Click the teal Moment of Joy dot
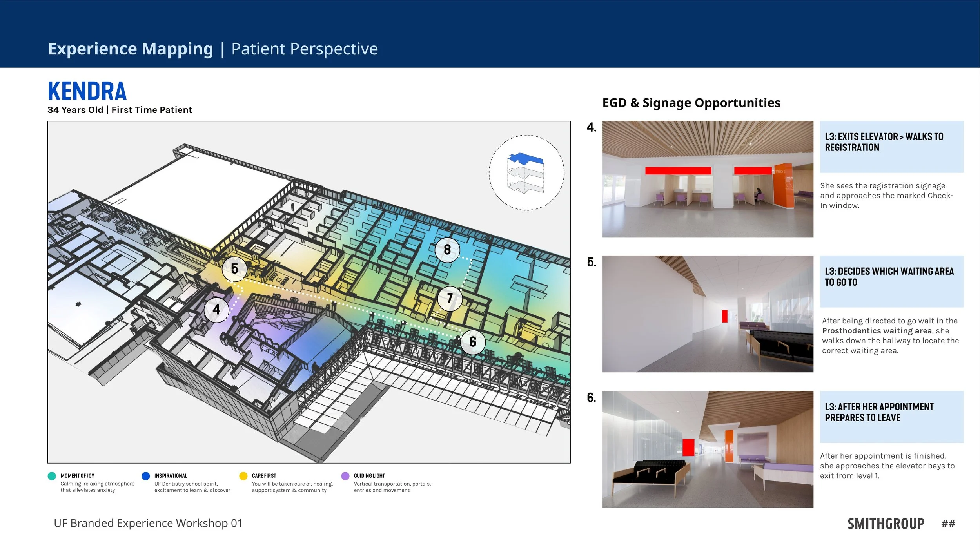Image resolution: width=980 pixels, height=551 pixels. click(x=52, y=476)
